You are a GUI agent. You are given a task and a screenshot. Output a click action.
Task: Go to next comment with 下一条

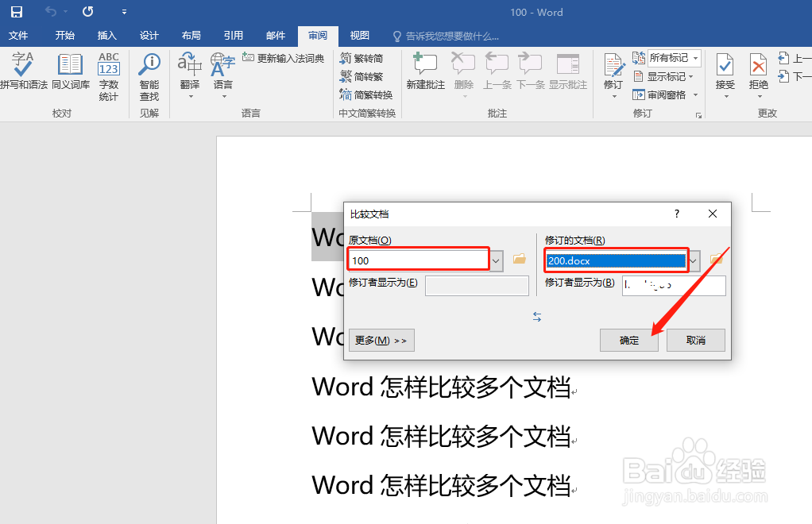point(530,71)
